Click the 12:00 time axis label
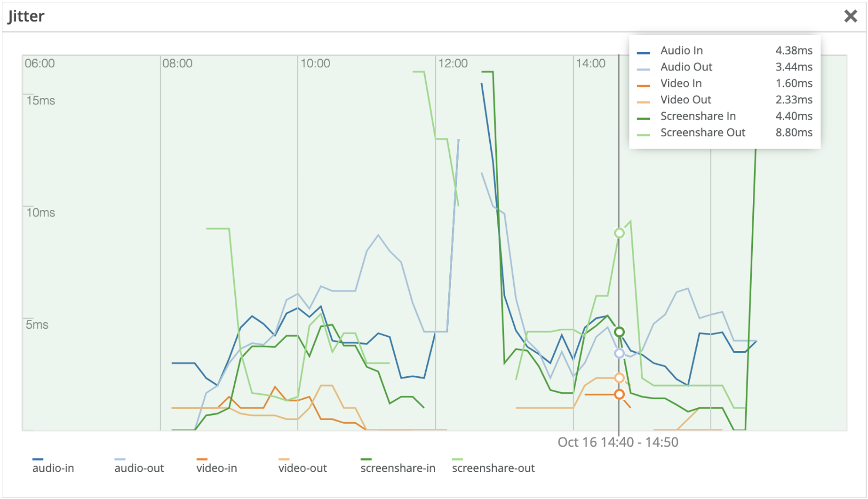Screen dimensions: 868x499 point(453,63)
